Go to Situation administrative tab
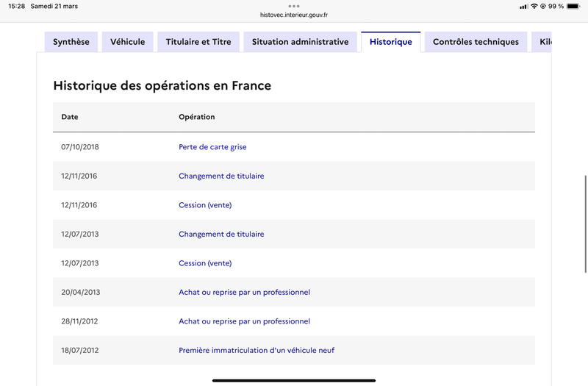The height and width of the screenshot is (386, 588). [x=300, y=42]
